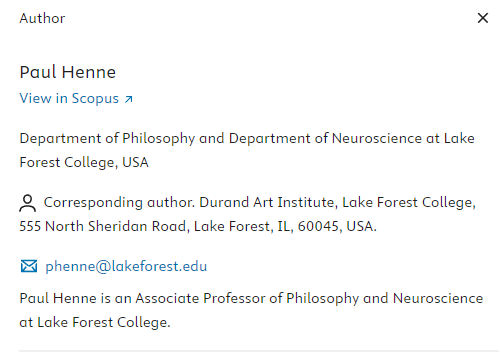Click the Author panel title
Viewport: 504px width, 361px height.
click(x=42, y=18)
